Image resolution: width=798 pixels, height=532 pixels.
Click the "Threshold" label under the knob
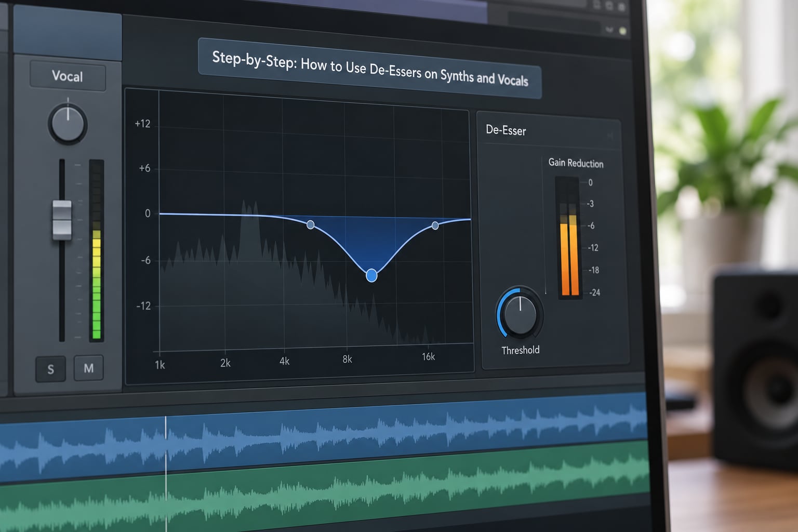(521, 350)
